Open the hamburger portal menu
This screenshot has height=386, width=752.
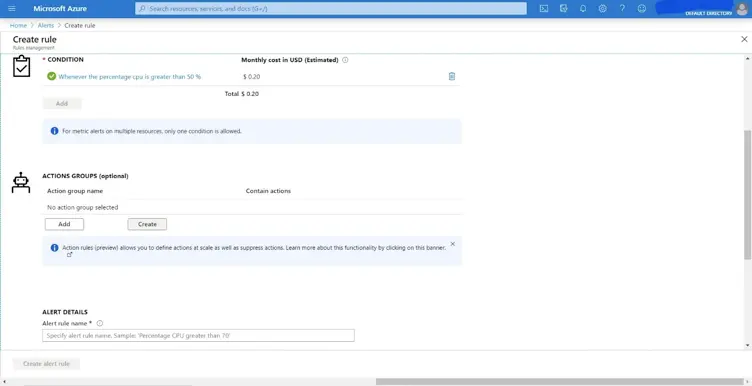12,9
